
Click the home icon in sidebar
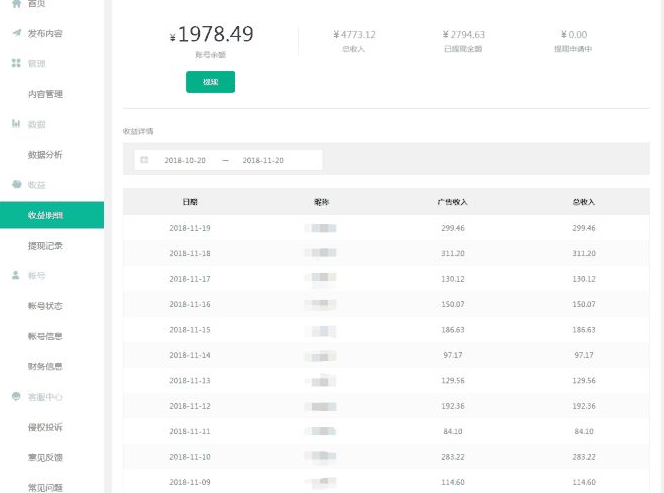(x=16, y=4)
